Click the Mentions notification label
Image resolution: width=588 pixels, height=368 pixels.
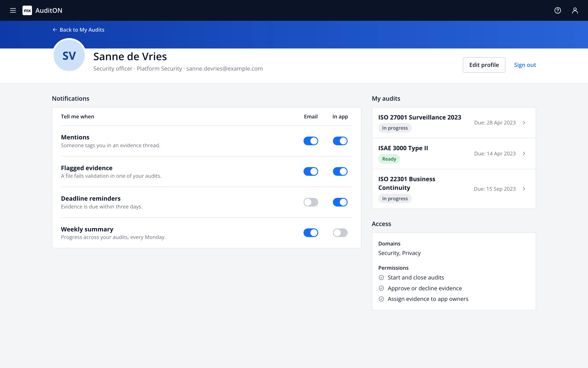click(x=75, y=137)
